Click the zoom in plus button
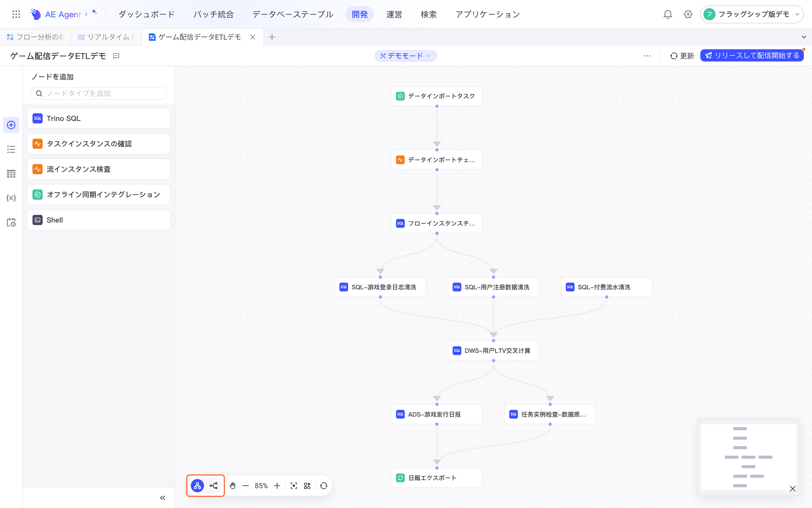Viewport: 812px width, 508px height. point(277,485)
